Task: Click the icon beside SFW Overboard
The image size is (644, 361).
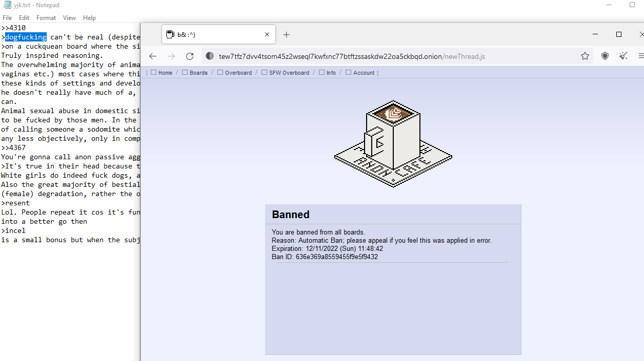Action: (x=265, y=72)
